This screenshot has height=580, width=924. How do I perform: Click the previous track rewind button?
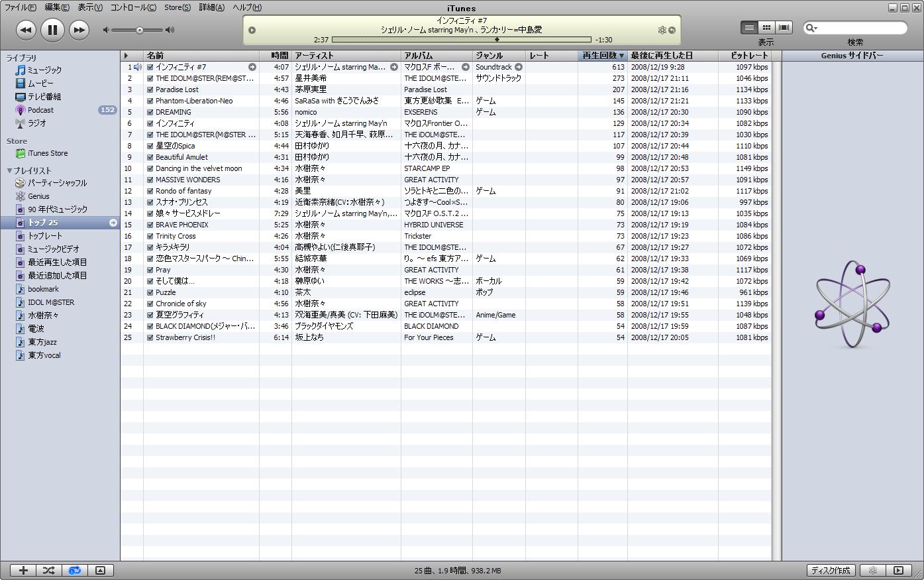click(x=26, y=29)
